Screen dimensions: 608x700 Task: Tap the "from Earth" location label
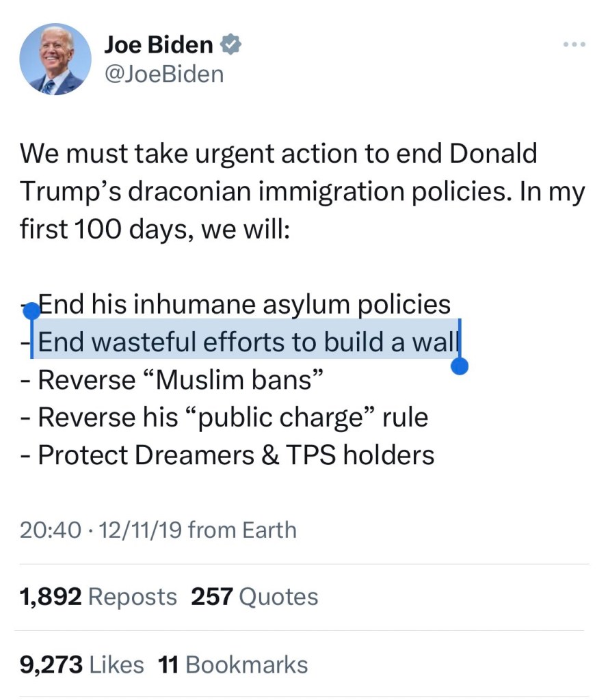[x=242, y=530]
